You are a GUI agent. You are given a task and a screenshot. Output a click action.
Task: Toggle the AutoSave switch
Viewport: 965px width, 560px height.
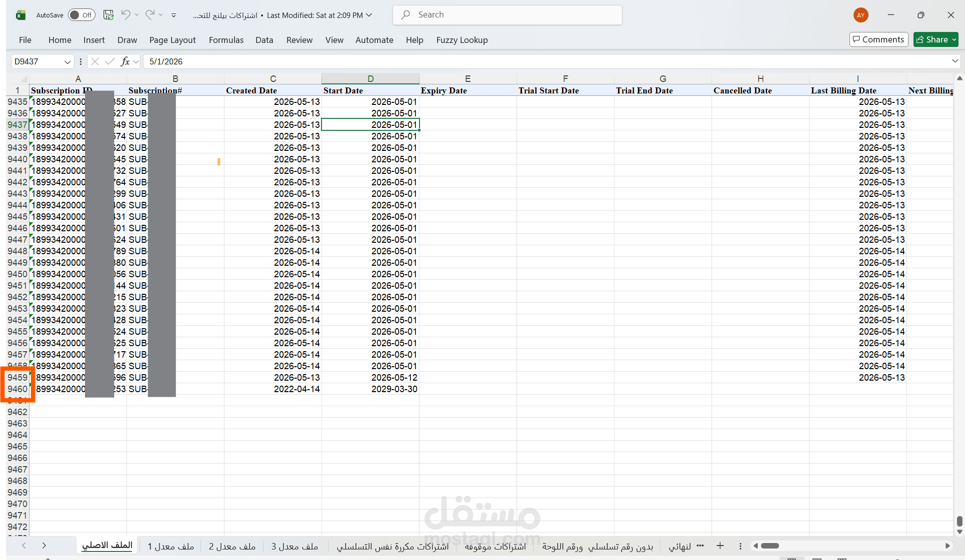[81, 15]
